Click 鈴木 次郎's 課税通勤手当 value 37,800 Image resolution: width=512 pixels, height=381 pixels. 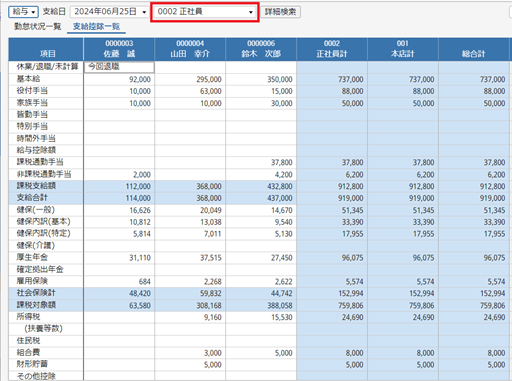pos(282,162)
